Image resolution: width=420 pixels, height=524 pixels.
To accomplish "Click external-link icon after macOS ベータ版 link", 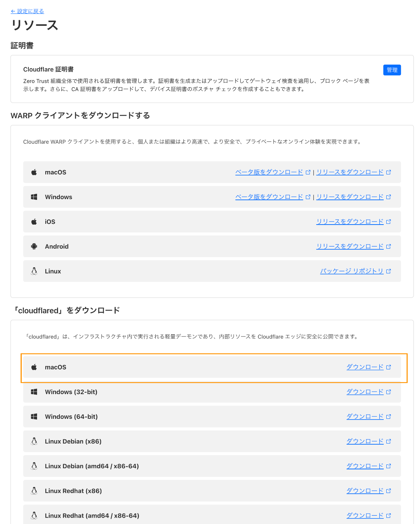I will tap(308, 172).
